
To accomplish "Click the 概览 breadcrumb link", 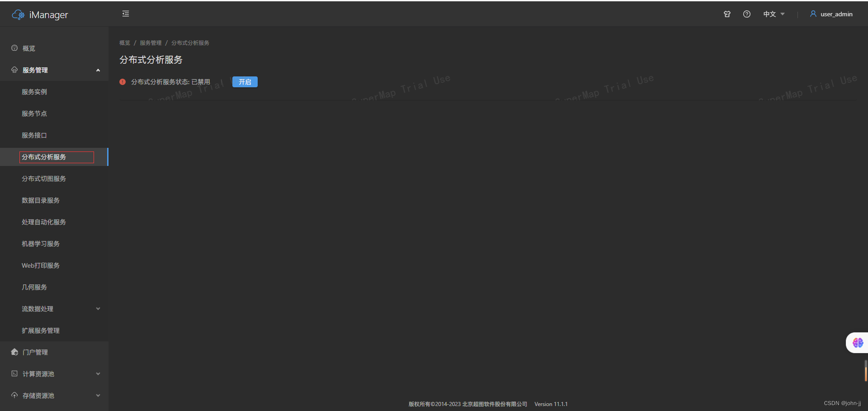I will 125,43.
